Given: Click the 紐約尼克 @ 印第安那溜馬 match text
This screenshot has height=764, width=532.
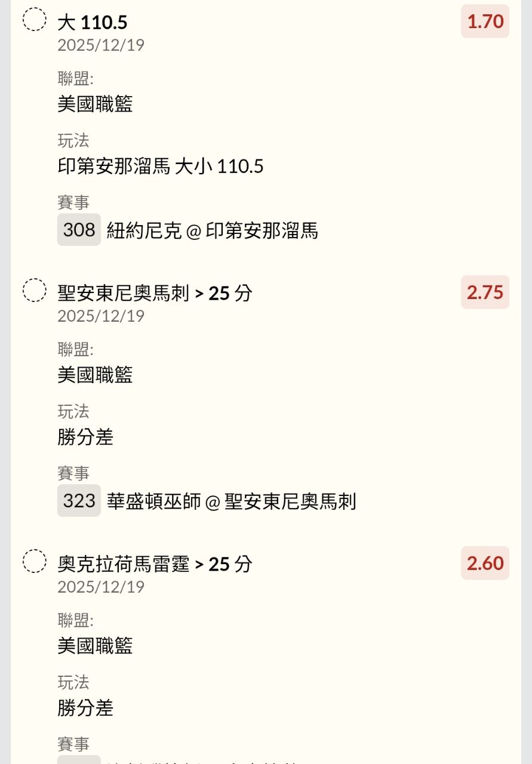Looking at the screenshot, I should point(212,231).
